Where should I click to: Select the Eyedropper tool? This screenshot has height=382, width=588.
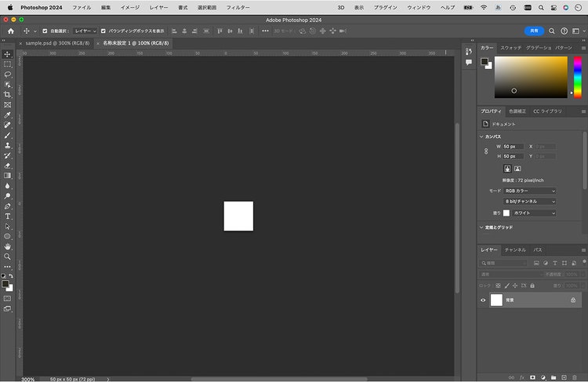7,115
